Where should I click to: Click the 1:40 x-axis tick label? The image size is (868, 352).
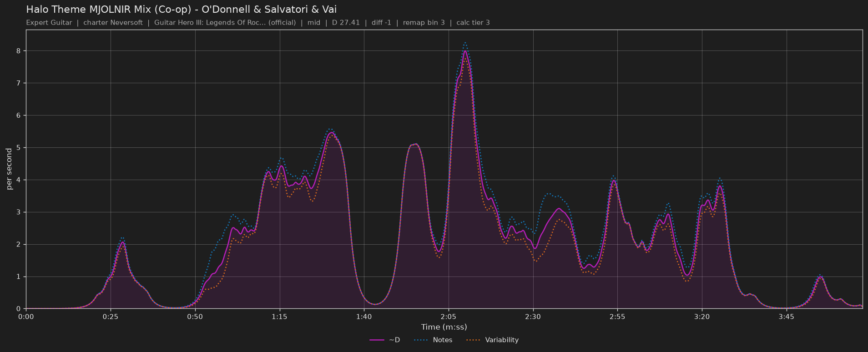pos(364,317)
